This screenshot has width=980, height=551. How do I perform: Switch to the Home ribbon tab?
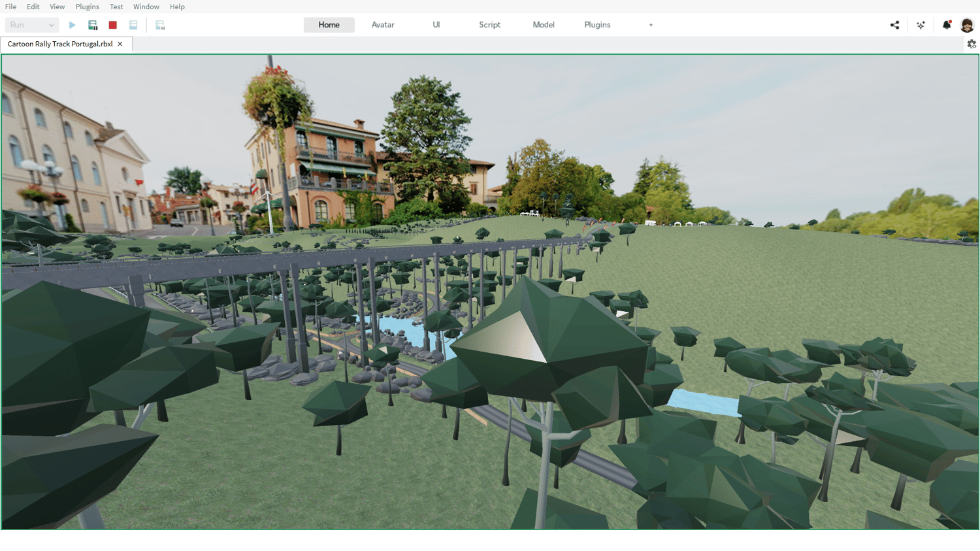[x=329, y=25]
